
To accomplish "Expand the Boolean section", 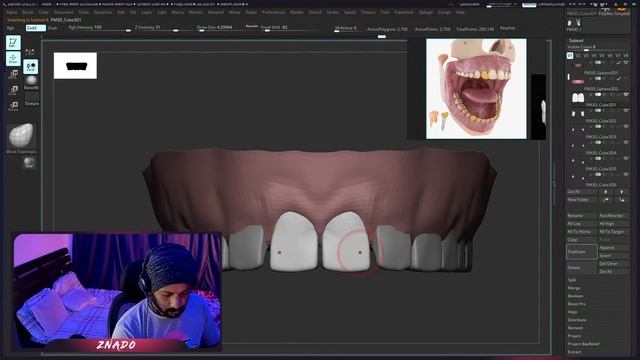I will pos(576,296).
